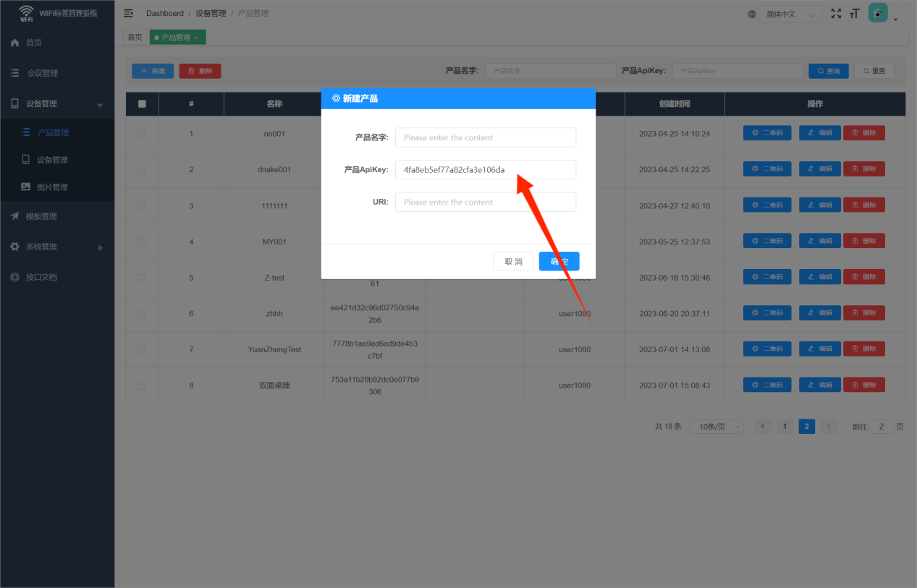Switch to the 首页 tab
The height and width of the screenshot is (588, 917).
pyautogui.click(x=135, y=37)
